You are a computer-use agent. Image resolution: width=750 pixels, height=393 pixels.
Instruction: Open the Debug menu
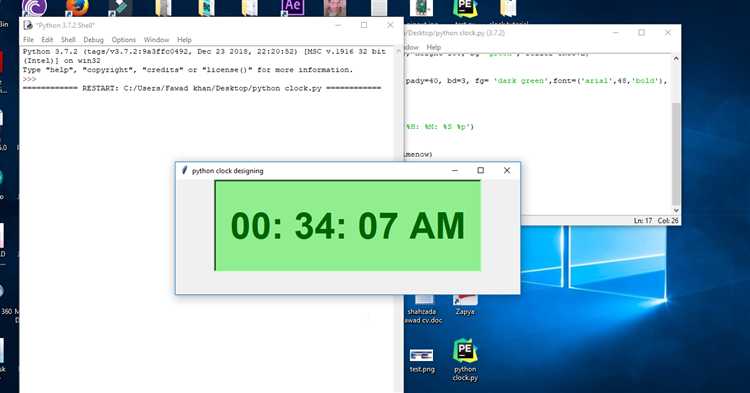tap(93, 40)
